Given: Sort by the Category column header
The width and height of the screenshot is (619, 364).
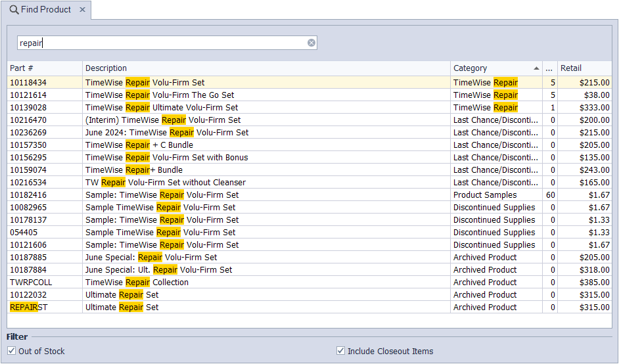Looking at the screenshot, I should point(496,68).
